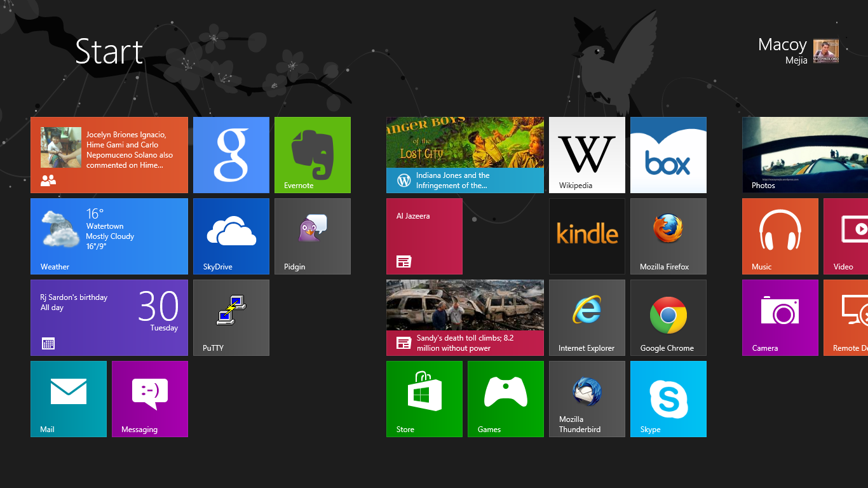Open Mozilla Thunderbird
Viewport: 868px width, 488px height.
pyautogui.click(x=587, y=399)
